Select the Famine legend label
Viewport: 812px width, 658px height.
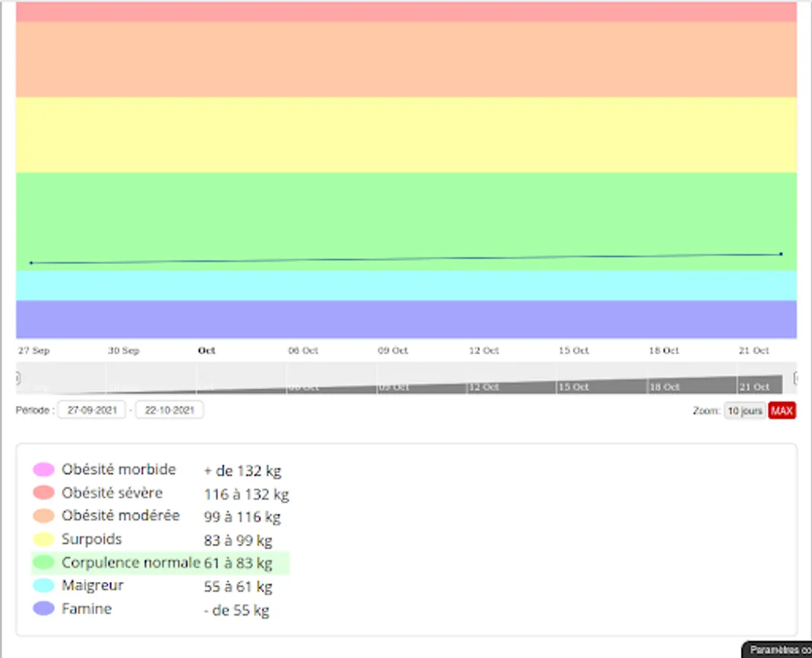pos(86,609)
